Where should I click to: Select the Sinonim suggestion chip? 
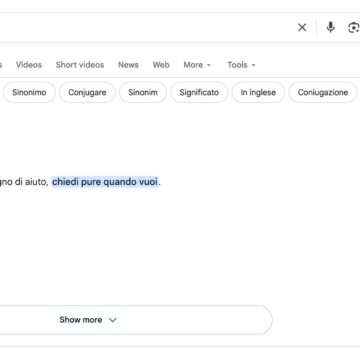[143, 92]
